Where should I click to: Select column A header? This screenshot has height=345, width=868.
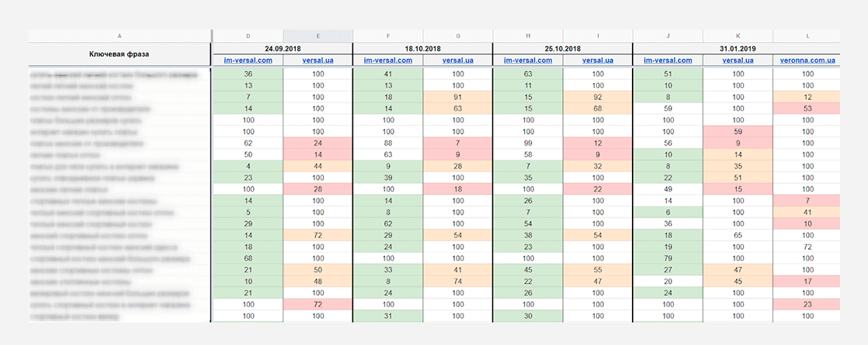120,36
